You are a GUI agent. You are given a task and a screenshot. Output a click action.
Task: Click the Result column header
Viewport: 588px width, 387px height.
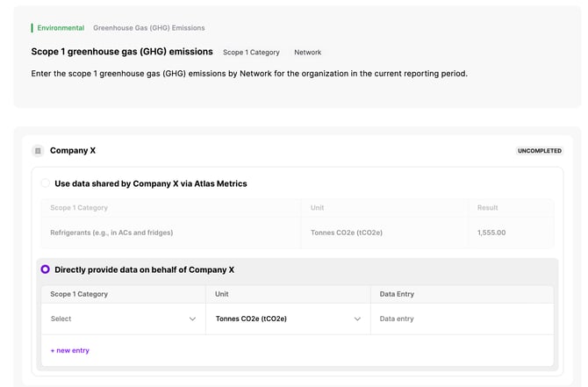pos(487,208)
